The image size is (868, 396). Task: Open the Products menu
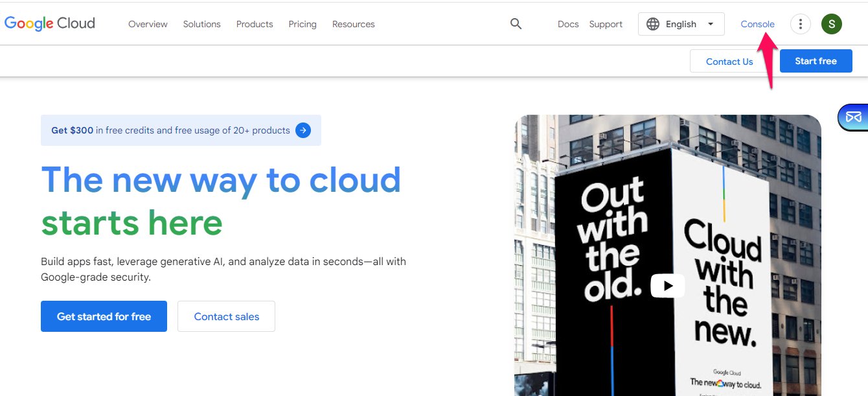click(254, 24)
